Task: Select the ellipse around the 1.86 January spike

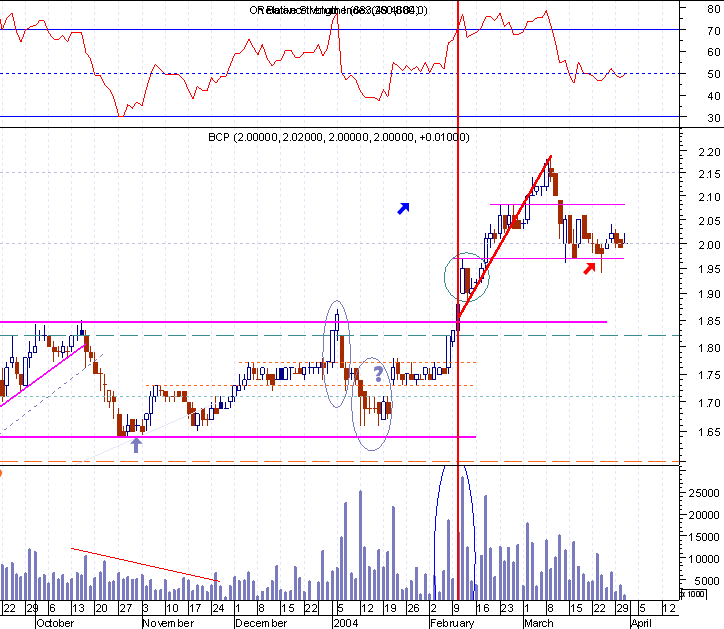Action: 337,354
